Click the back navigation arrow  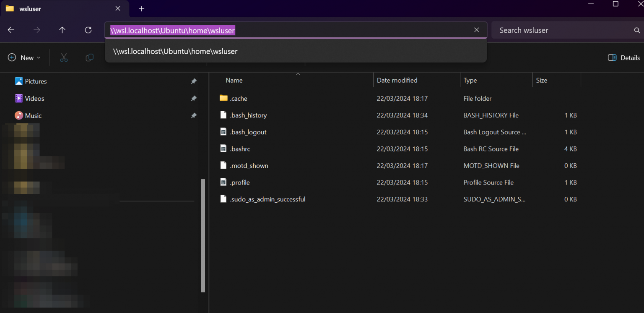click(10, 30)
